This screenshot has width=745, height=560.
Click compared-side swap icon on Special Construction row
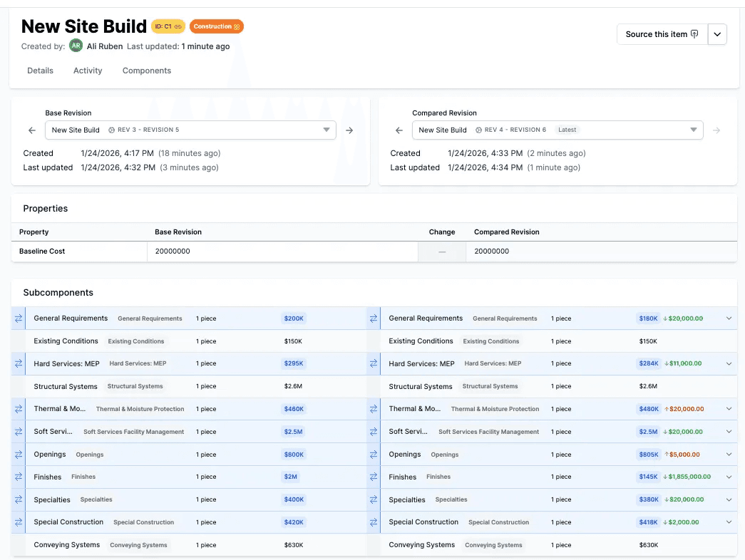click(x=374, y=522)
